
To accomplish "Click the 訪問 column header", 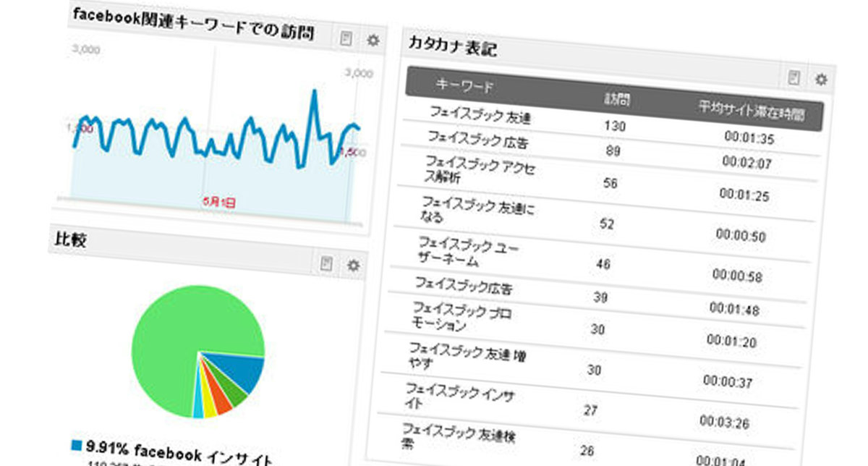I will pos(617,100).
